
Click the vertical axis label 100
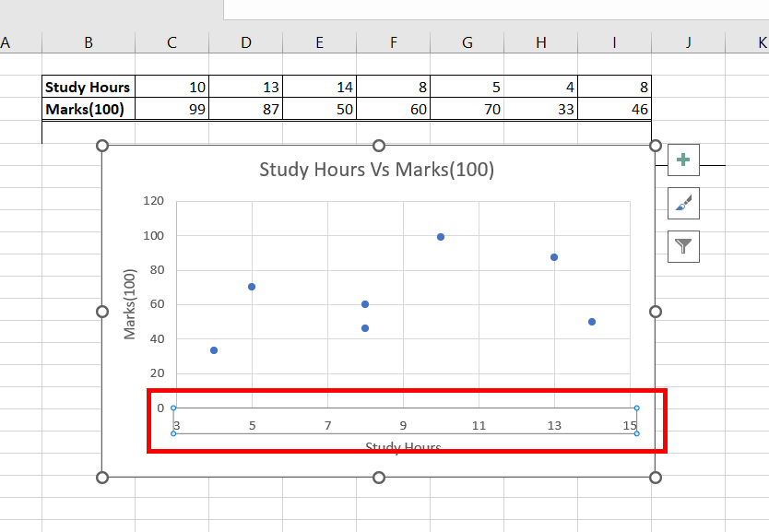click(x=153, y=235)
